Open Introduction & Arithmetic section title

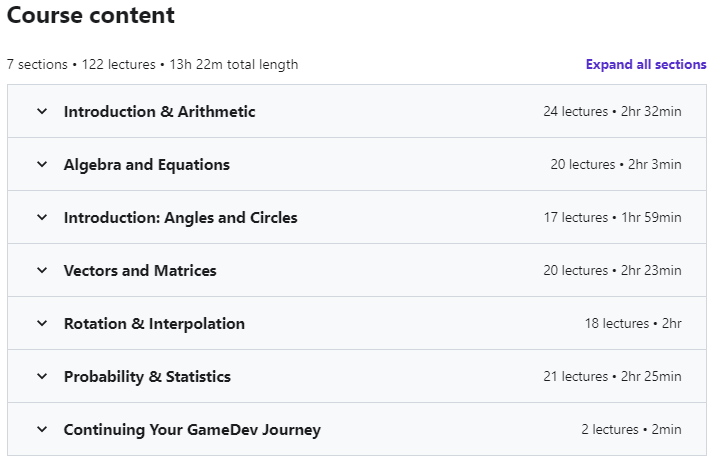click(x=159, y=112)
